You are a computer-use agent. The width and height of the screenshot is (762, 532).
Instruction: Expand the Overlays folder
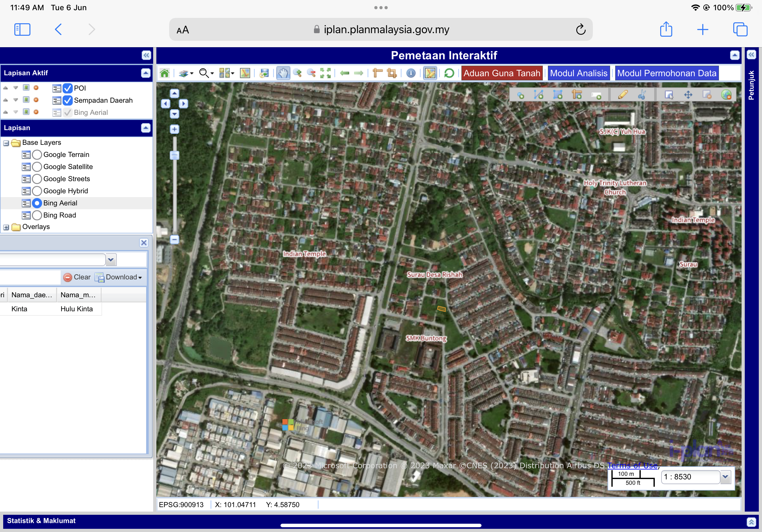click(x=6, y=227)
